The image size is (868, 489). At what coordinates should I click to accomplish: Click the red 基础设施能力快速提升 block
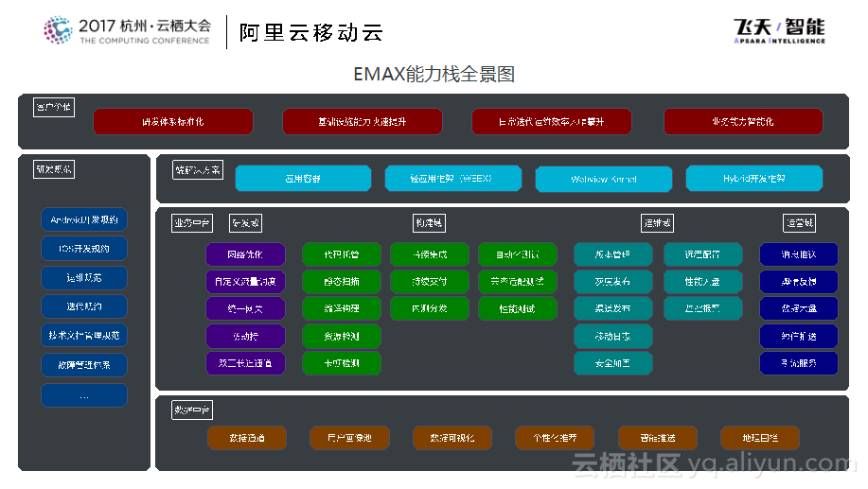tap(363, 122)
